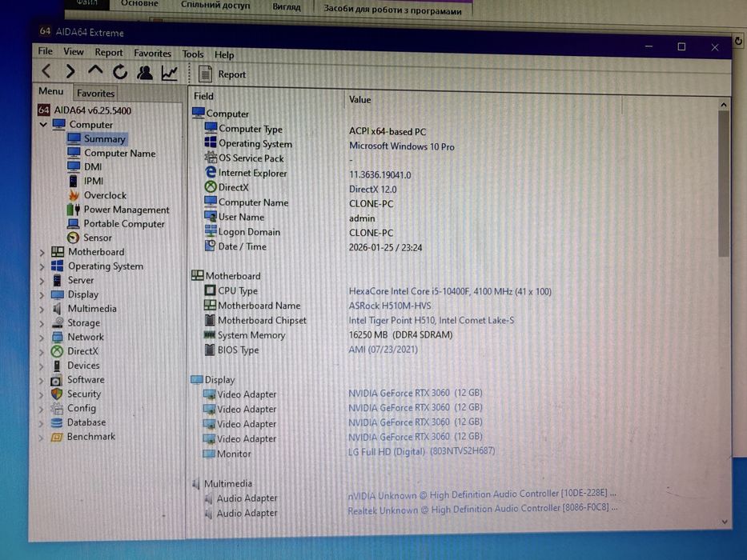The height and width of the screenshot is (560, 747).
Task: Select the Summary item icon in tree
Action: [x=74, y=138]
